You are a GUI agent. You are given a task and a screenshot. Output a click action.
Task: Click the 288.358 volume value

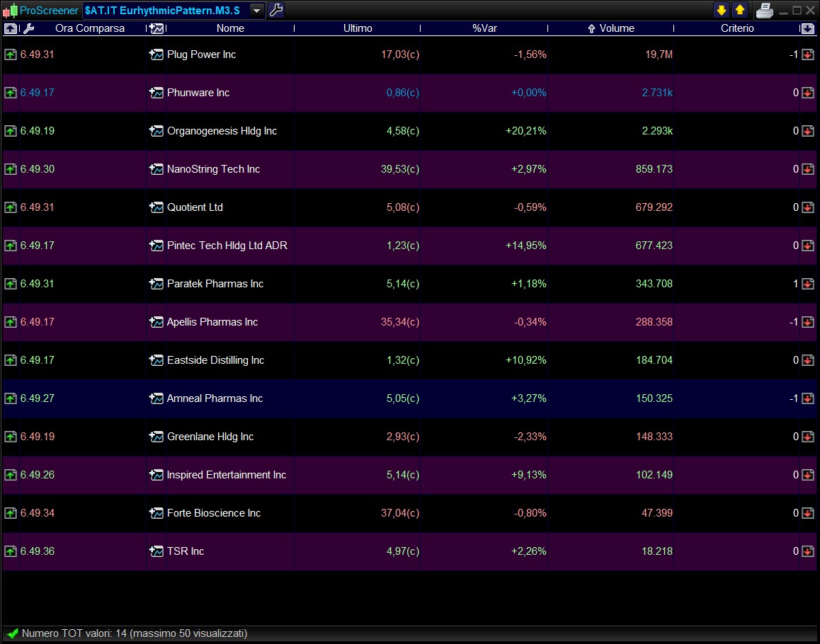click(x=654, y=321)
